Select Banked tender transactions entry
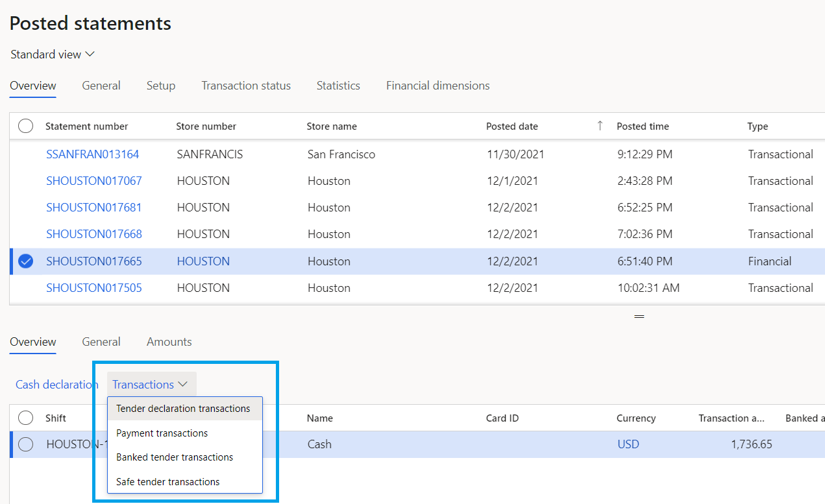This screenshot has height=504, width=825. [174, 457]
